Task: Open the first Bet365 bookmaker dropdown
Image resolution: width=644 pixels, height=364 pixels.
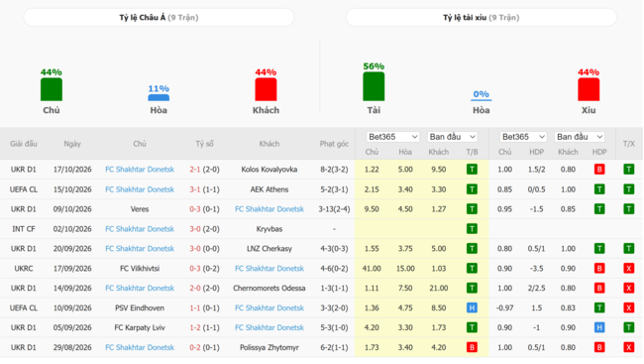Action: coord(392,137)
